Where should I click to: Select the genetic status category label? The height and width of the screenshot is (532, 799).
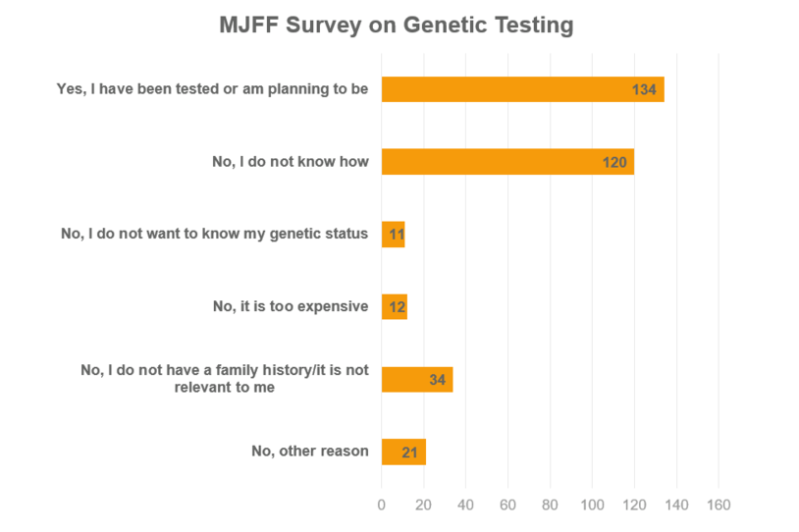pyautogui.click(x=215, y=234)
